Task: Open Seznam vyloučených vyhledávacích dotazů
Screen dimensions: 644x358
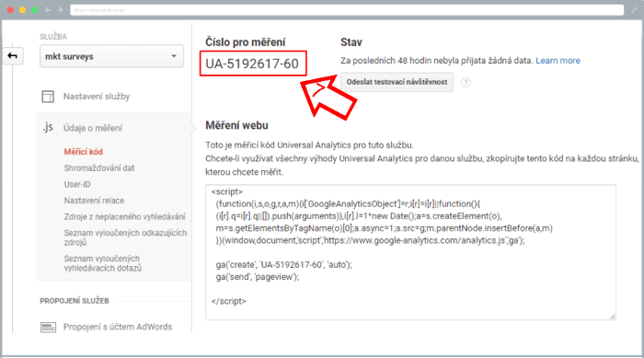Action: (103, 263)
